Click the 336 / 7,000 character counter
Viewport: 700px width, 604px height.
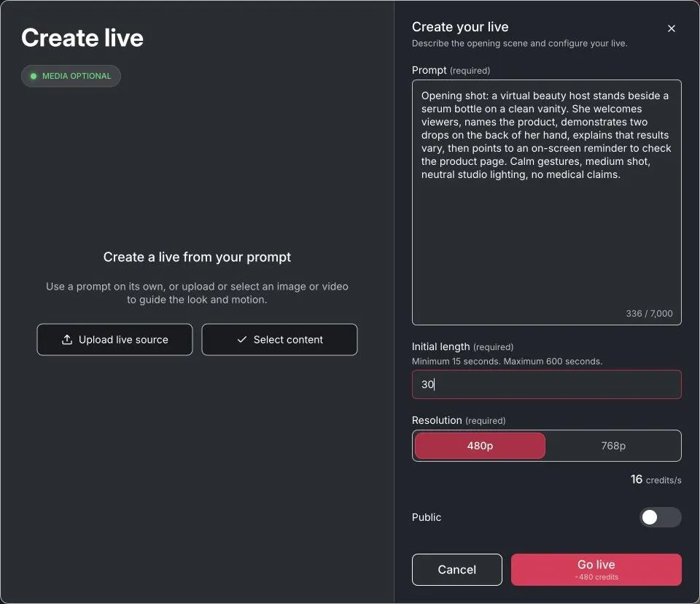649,314
